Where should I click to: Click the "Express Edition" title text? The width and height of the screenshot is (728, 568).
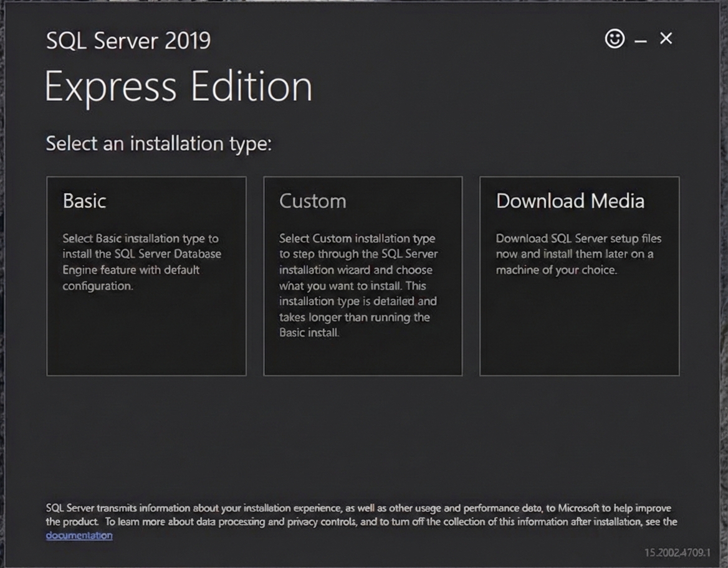click(x=178, y=87)
